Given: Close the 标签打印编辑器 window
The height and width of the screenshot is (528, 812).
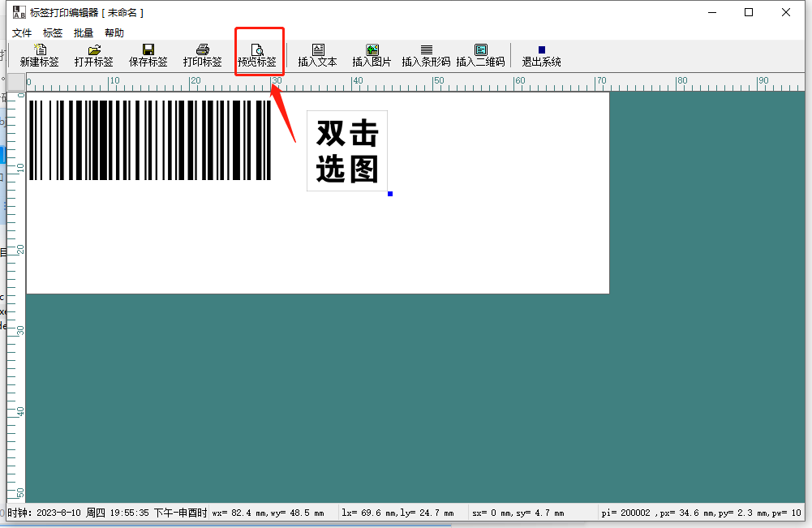Looking at the screenshot, I should pos(785,12).
